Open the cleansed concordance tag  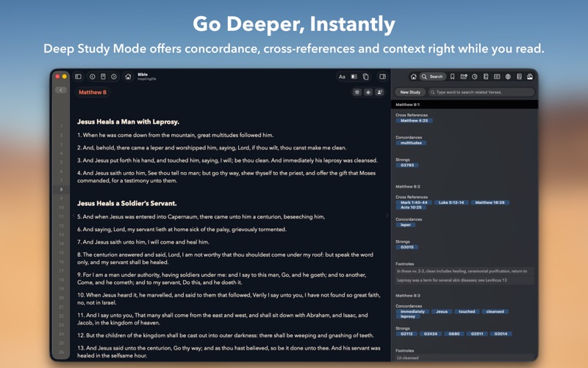pos(495,311)
